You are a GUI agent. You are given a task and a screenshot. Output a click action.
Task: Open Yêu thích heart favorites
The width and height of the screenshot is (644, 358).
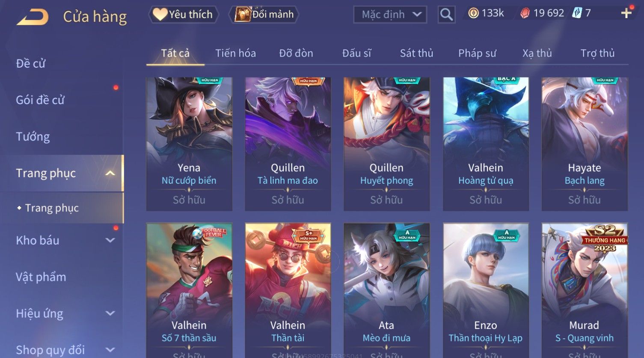click(183, 15)
